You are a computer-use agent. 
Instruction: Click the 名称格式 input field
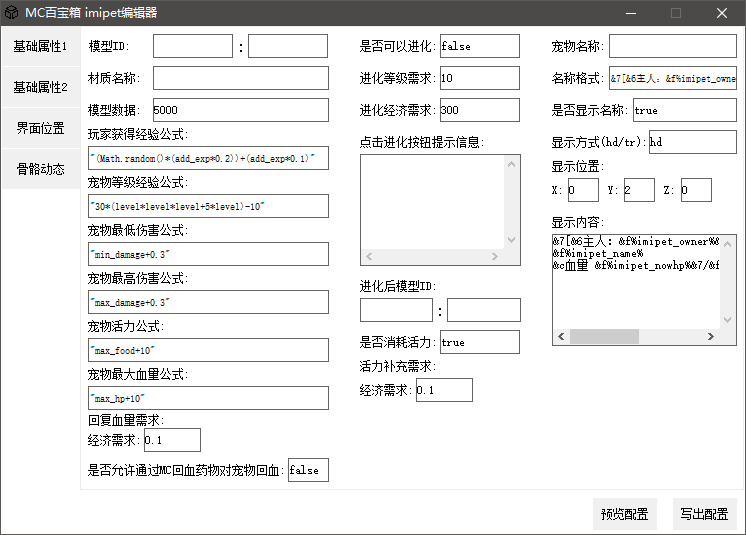673,78
